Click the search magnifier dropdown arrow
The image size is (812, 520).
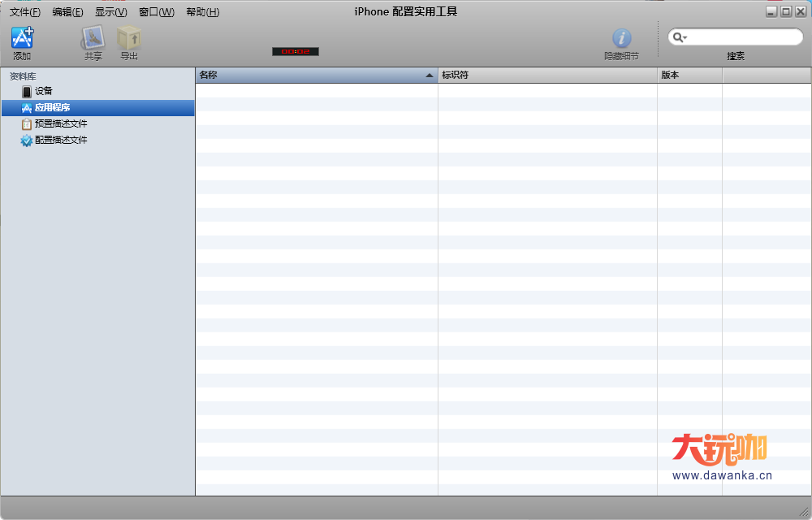(680, 37)
